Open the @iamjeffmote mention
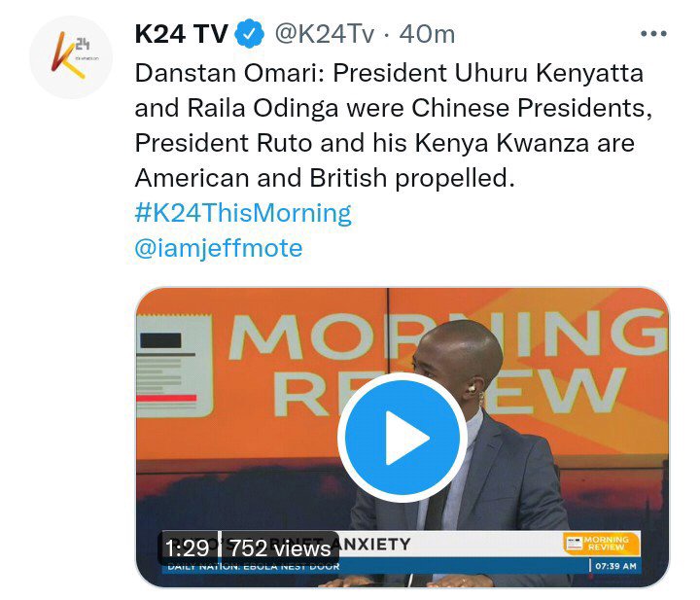The height and width of the screenshot is (600, 700). coord(219,248)
